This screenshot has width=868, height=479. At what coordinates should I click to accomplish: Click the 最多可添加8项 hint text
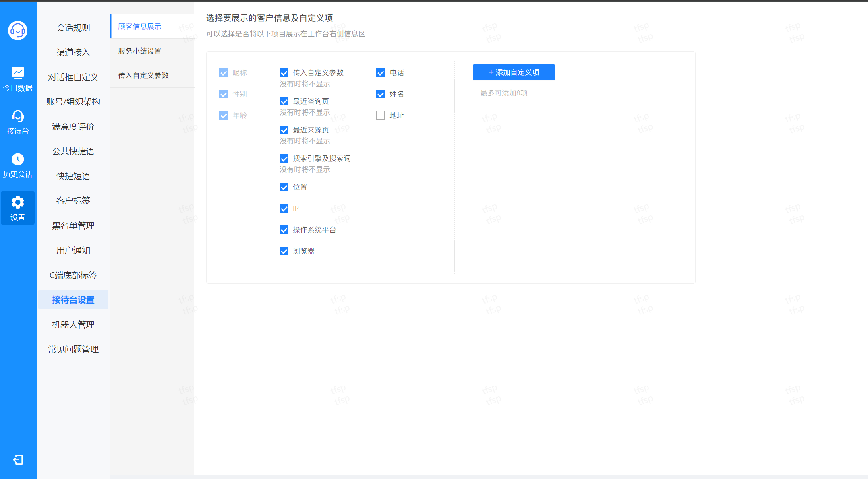[x=504, y=93]
